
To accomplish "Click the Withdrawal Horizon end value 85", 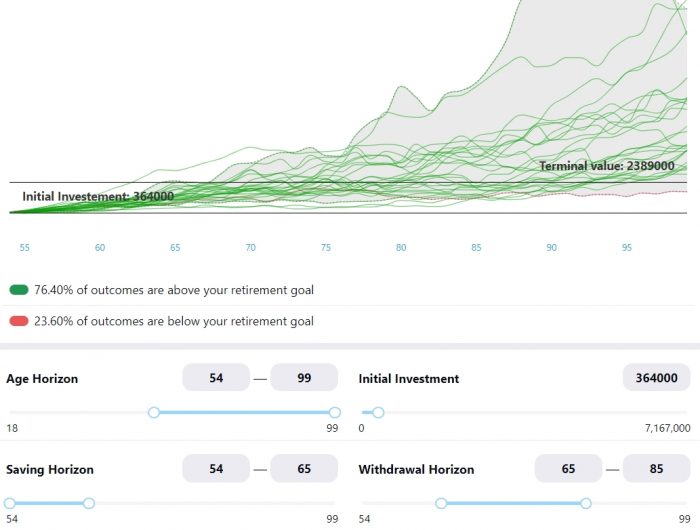I will click(x=656, y=469).
